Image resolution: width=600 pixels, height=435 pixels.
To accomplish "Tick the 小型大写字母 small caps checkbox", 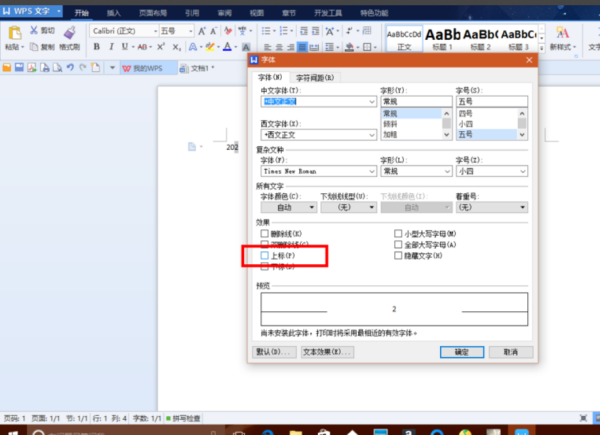I will pyautogui.click(x=400, y=233).
